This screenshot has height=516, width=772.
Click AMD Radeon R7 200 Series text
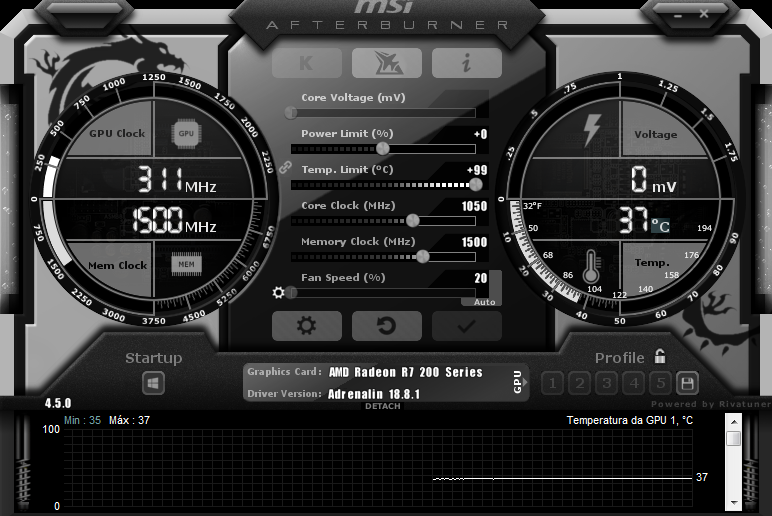pyautogui.click(x=406, y=372)
